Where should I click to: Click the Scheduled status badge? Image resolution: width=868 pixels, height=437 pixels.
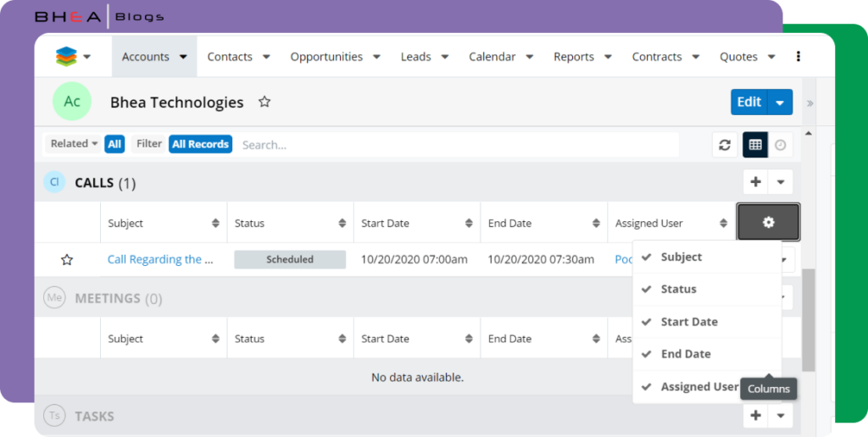(x=290, y=259)
